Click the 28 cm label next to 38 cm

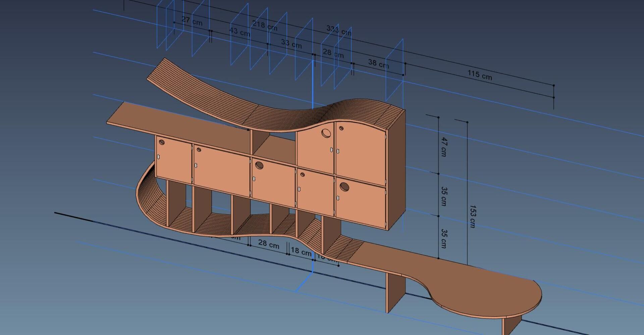(x=333, y=53)
